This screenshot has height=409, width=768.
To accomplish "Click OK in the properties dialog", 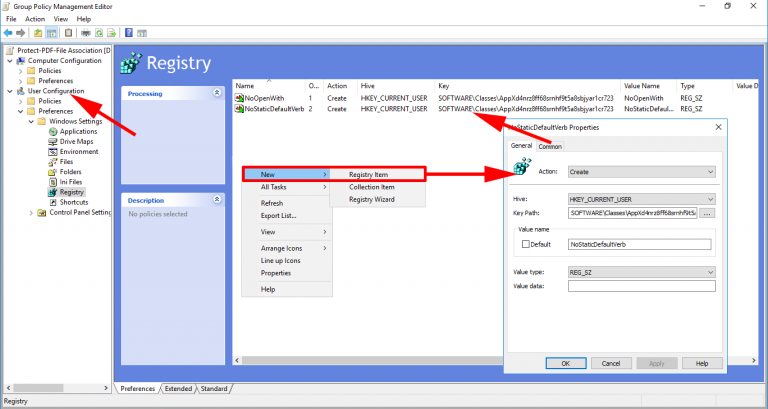I will click(566, 363).
